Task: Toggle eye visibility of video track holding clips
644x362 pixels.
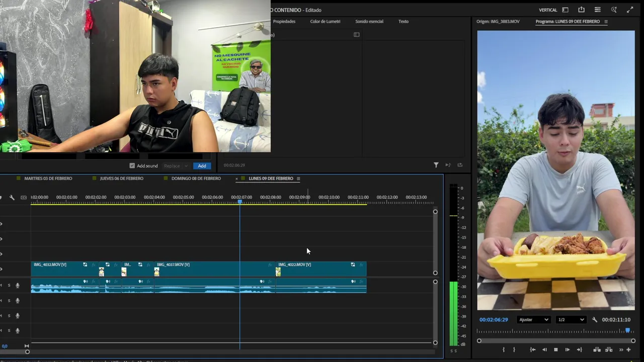Action: (x=1, y=269)
